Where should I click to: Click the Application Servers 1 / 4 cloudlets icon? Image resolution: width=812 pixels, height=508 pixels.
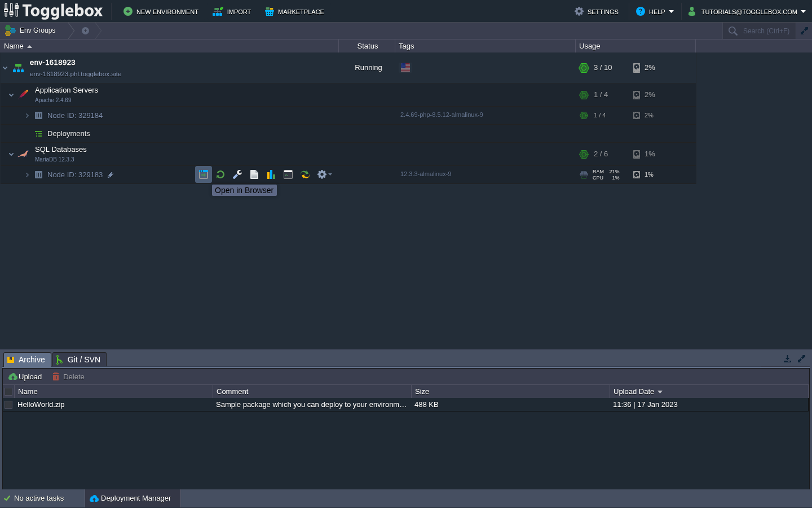point(584,95)
